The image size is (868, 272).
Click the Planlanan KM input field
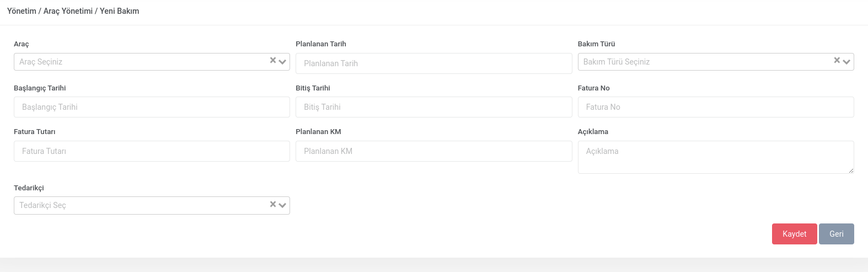(433, 151)
